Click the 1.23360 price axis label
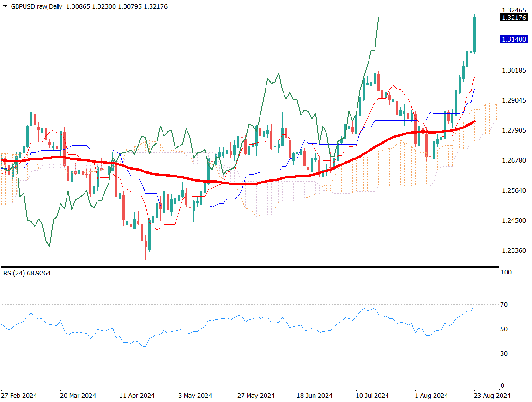The width and height of the screenshot is (532, 402). click(x=514, y=250)
